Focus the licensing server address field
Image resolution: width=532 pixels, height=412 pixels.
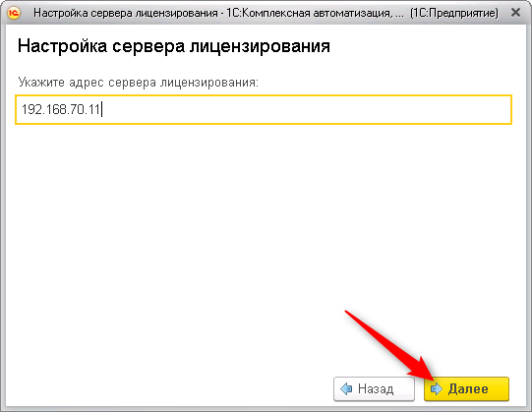point(264,109)
